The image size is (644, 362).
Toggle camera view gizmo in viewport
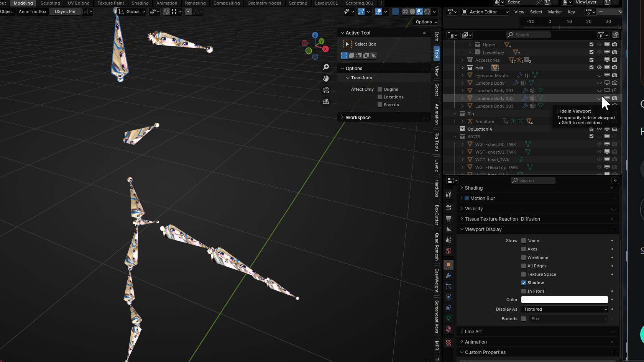click(326, 90)
